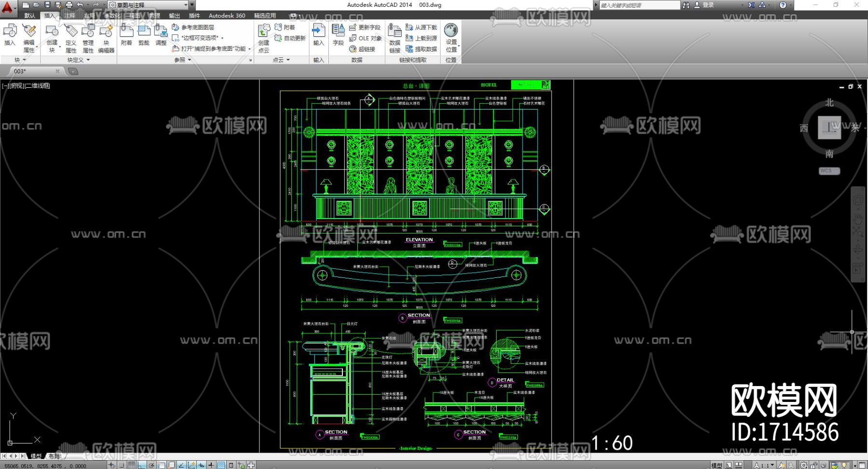Toggle Polar tracking in status bar
Viewport: 868px width, 469px height.
[x=151, y=465]
